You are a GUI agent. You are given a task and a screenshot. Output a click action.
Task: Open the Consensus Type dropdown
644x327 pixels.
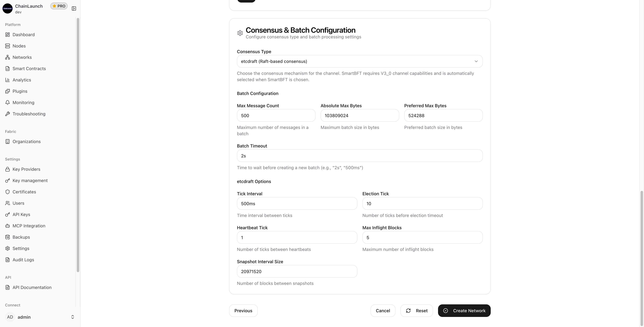coord(360,61)
